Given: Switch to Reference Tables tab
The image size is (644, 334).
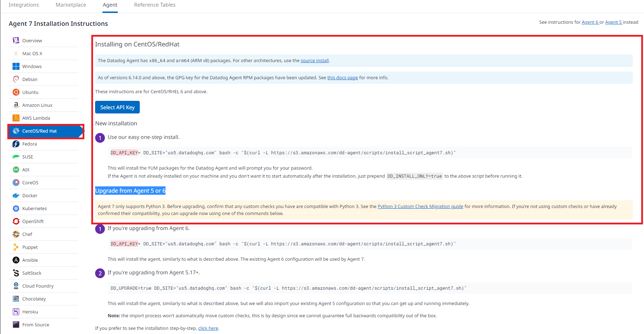Looking at the screenshot, I should tap(155, 5).
